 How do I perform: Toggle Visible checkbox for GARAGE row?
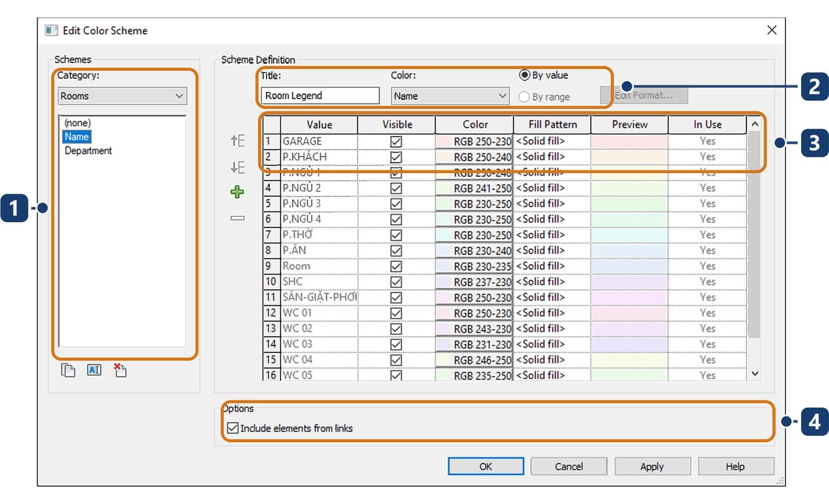pyautogui.click(x=397, y=142)
